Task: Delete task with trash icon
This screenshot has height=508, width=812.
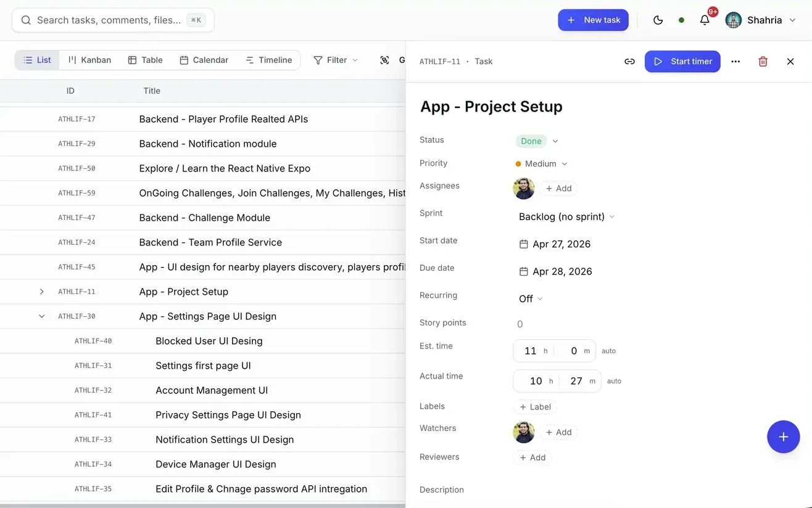Action: 763,62
